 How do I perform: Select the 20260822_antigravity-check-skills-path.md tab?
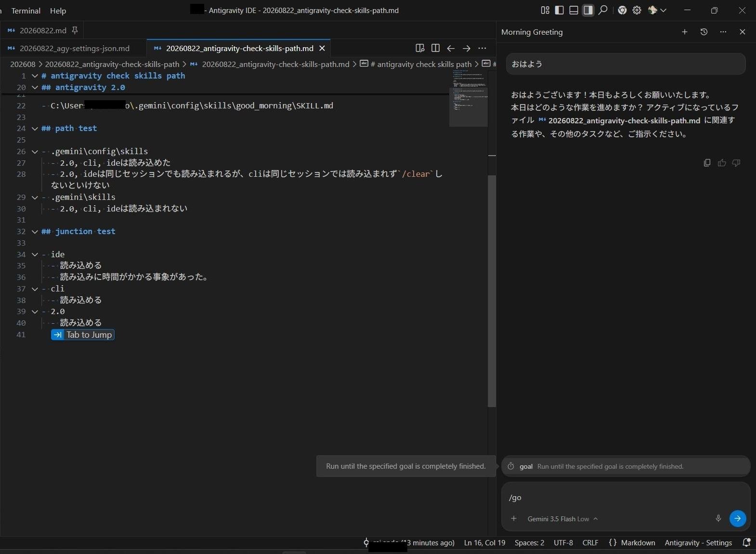239,48
